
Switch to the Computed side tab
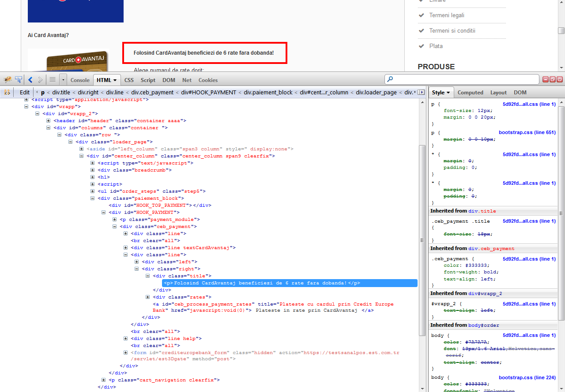[470, 92]
